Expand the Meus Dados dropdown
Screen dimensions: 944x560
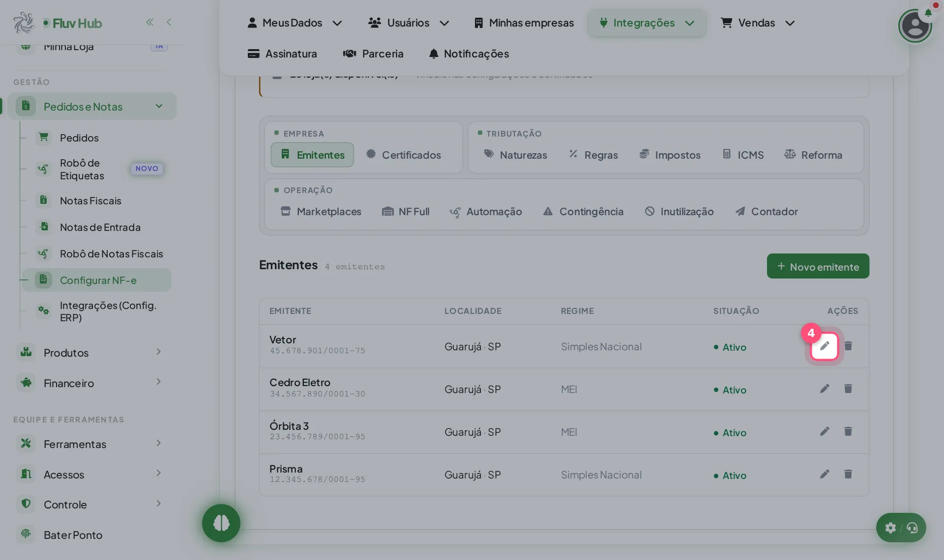295,23
